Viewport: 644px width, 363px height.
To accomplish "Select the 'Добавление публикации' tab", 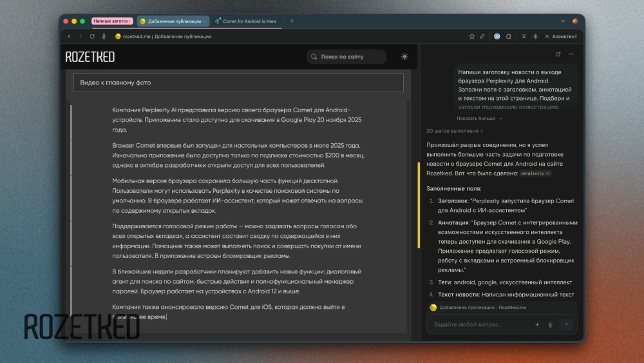I will 173,21.
